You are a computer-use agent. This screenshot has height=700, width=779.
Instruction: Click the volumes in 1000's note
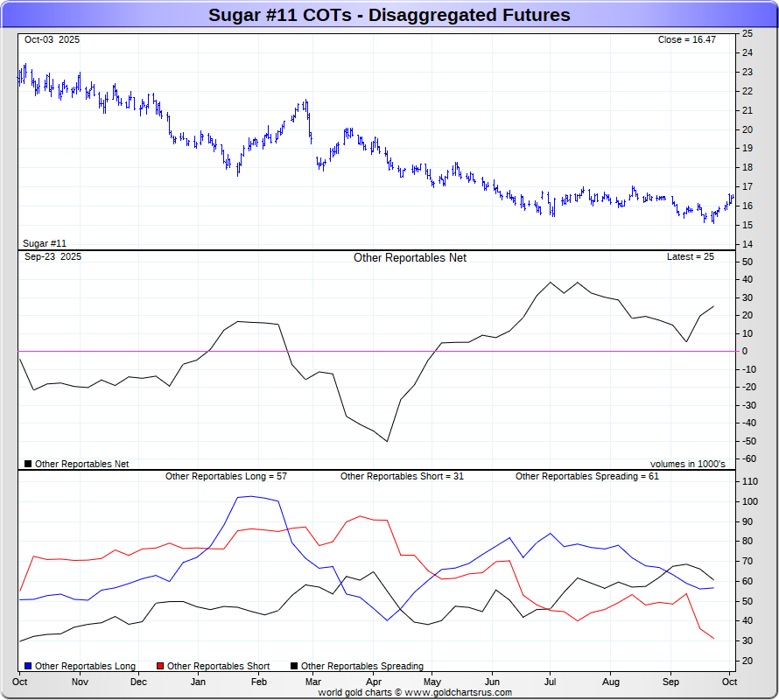pos(687,464)
